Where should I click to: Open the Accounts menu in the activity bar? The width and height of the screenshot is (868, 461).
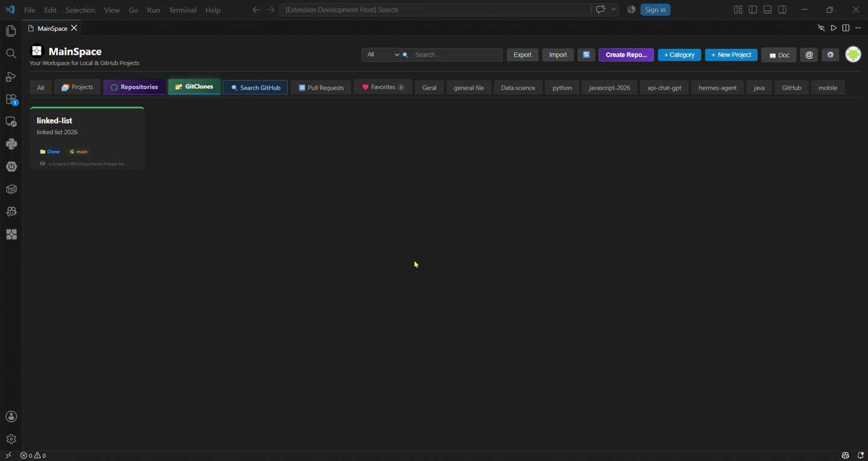pyautogui.click(x=11, y=416)
